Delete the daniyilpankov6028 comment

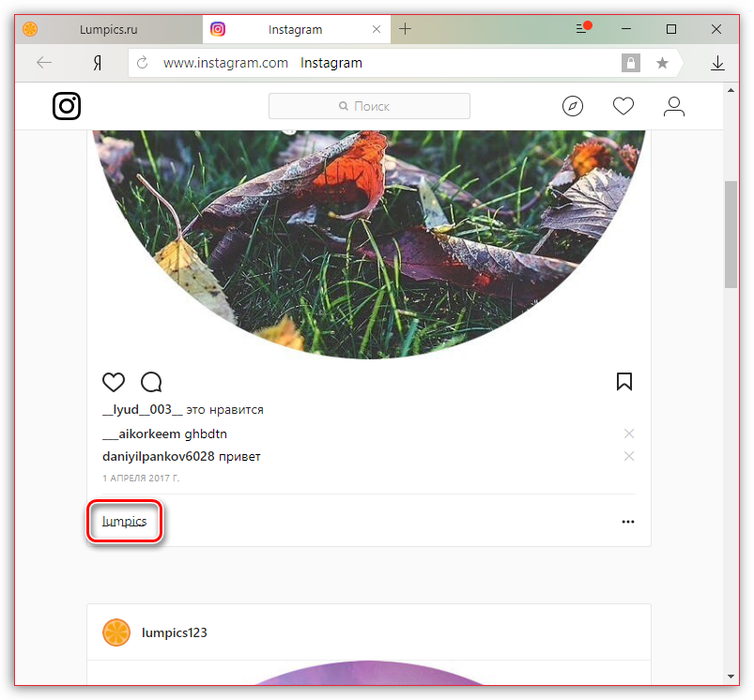pos(629,456)
